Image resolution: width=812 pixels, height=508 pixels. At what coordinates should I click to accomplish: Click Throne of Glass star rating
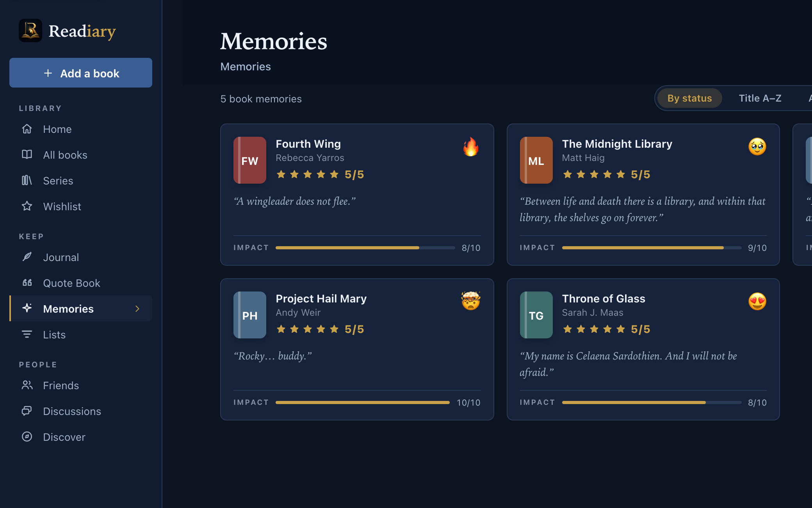click(x=606, y=329)
